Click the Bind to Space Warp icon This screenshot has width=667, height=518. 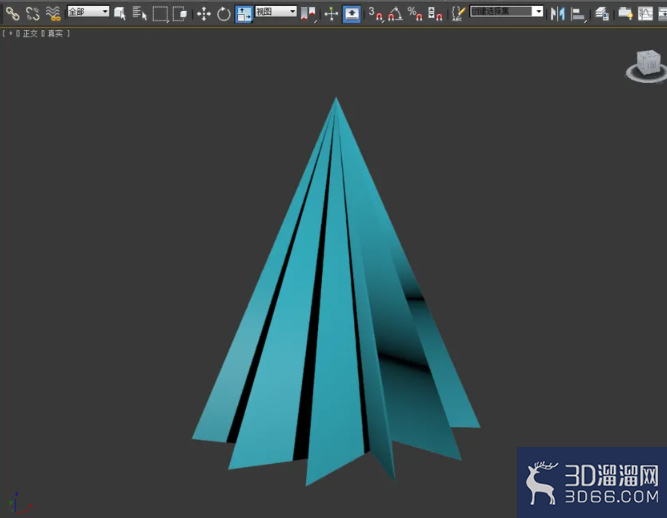[53, 13]
